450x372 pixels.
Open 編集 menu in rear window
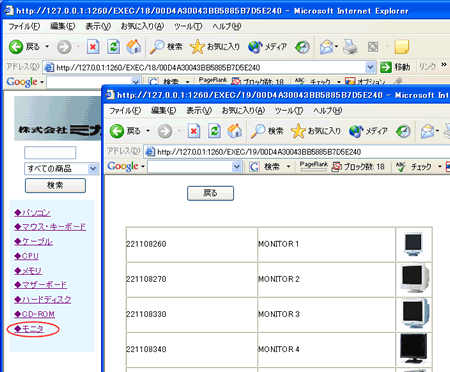[x=62, y=26]
